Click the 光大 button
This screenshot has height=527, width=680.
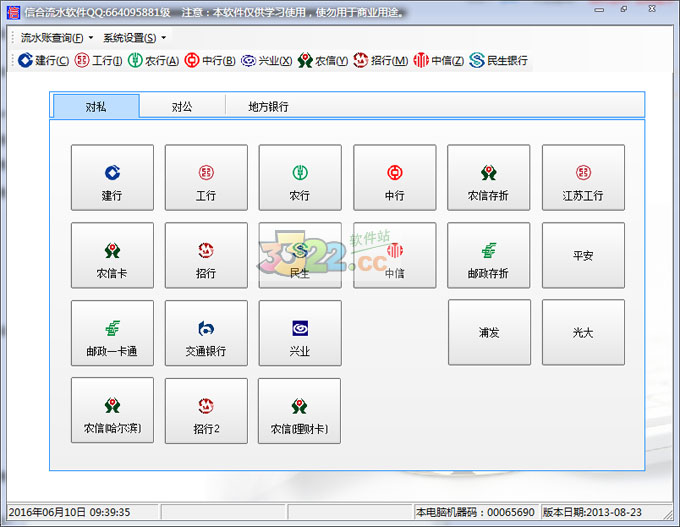[583, 332]
